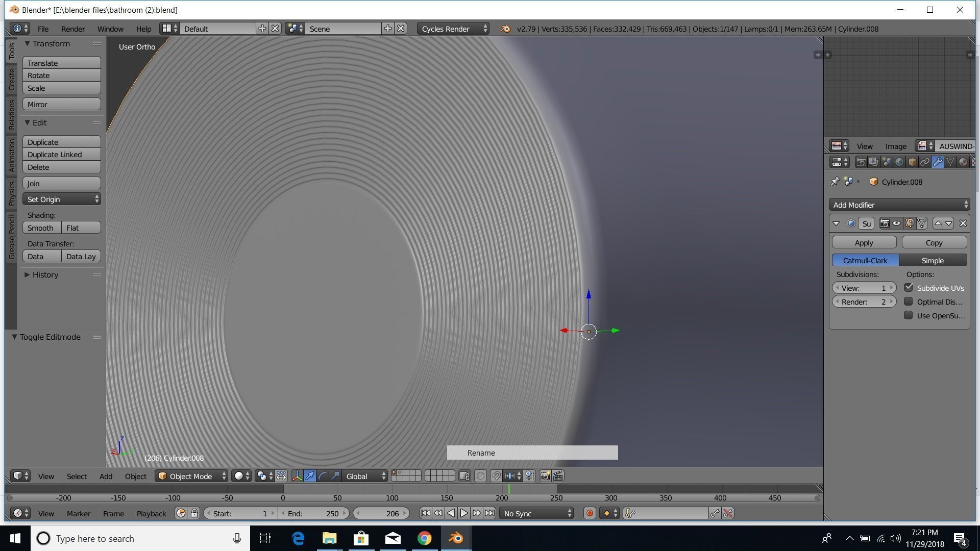Image resolution: width=980 pixels, height=551 pixels.
Task: Select the rotate manipulator arc icon
Action: 323,476
